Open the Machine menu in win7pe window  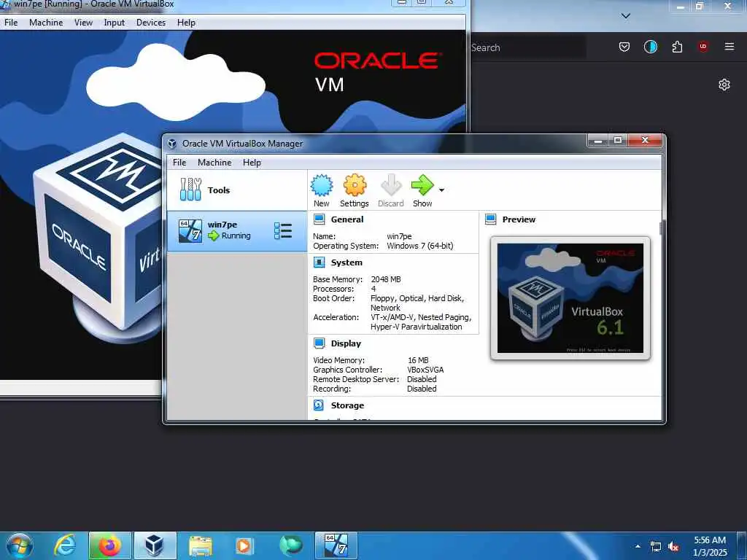point(46,23)
